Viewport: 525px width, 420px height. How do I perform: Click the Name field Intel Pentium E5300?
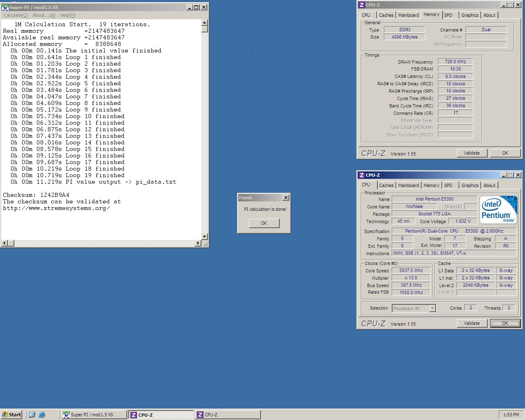pyautogui.click(x=434, y=199)
